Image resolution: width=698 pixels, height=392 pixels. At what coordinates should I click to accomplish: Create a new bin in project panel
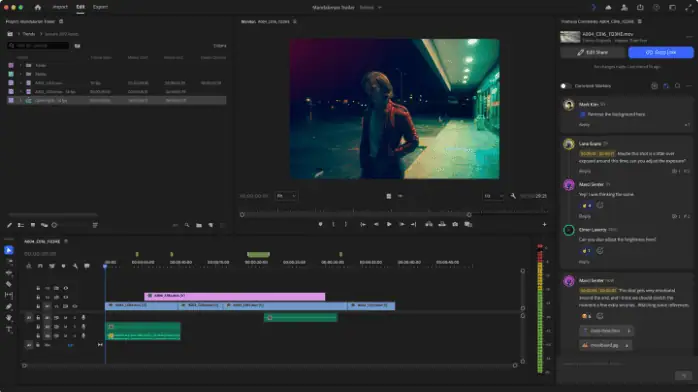click(199, 226)
